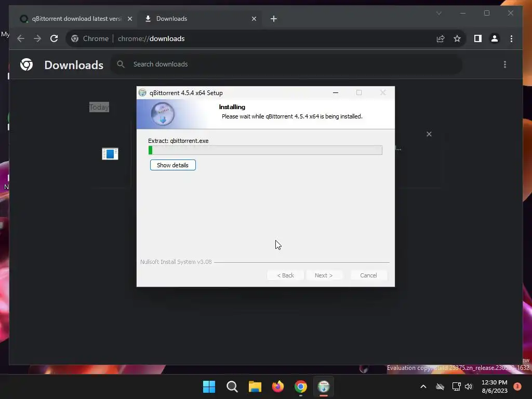Image resolution: width=532 pixels, height=399 pixels.
Task: Toggle Chrome side panel
Action: click(x=478, y=38)
